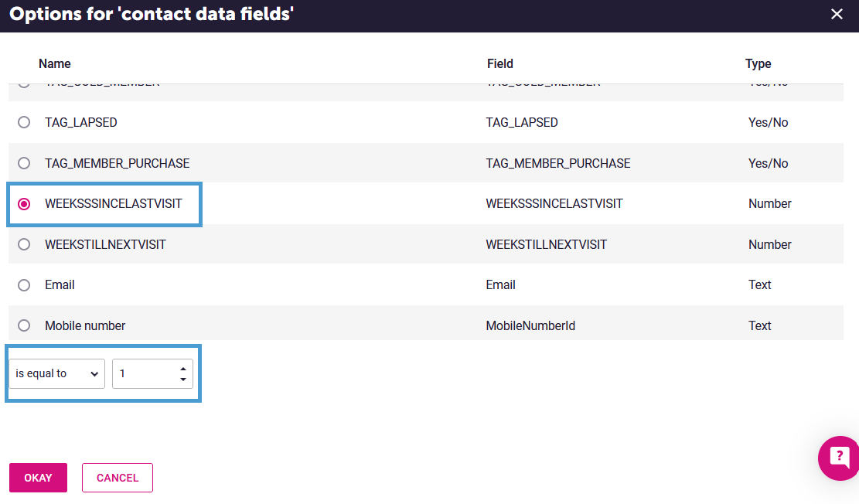Click the TAG_LAPSED row's Yes/No type cell
The image size is (859, 504).
(768, 122)
